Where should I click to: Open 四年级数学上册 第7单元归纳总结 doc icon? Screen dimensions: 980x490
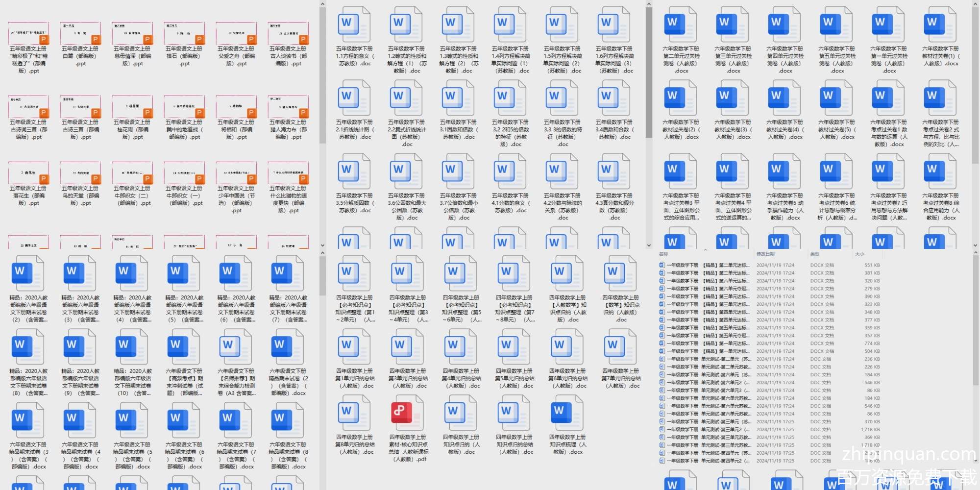621,347
